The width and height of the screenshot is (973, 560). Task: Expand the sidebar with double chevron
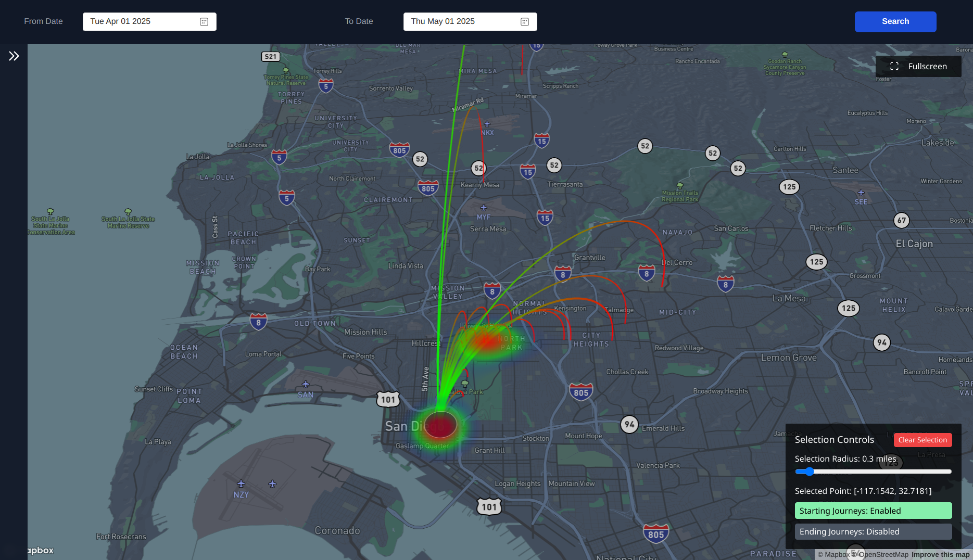(x=14, y=56)
